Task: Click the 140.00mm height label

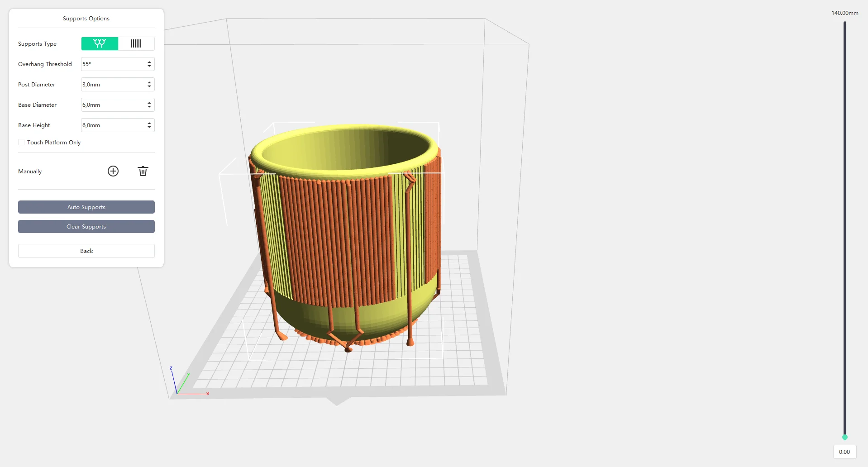Action: [x=844, y=13]
